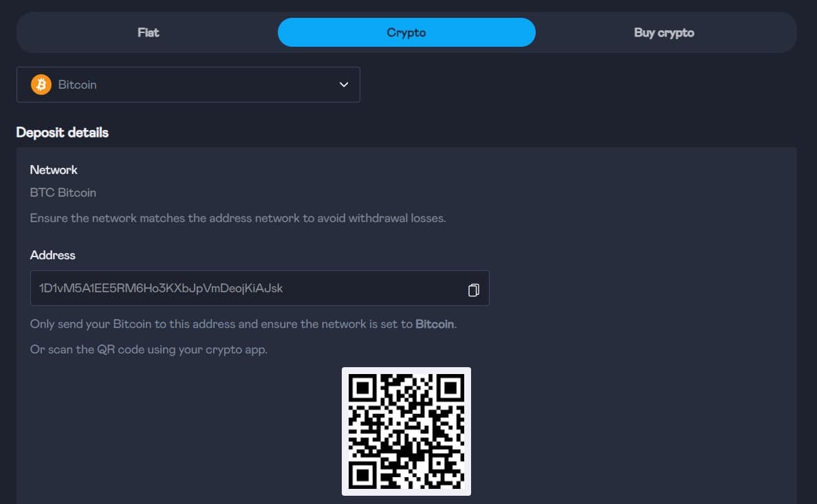Click the 'Address' label
Image resolution: width=817 pixels, height=504 pixels.
(x=53, y=255)
